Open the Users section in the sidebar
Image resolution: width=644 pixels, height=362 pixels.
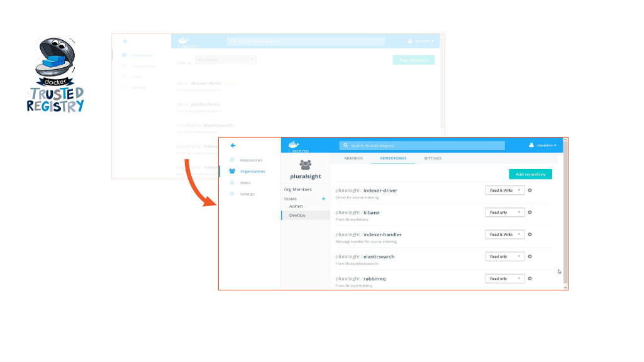pos(245,182)
